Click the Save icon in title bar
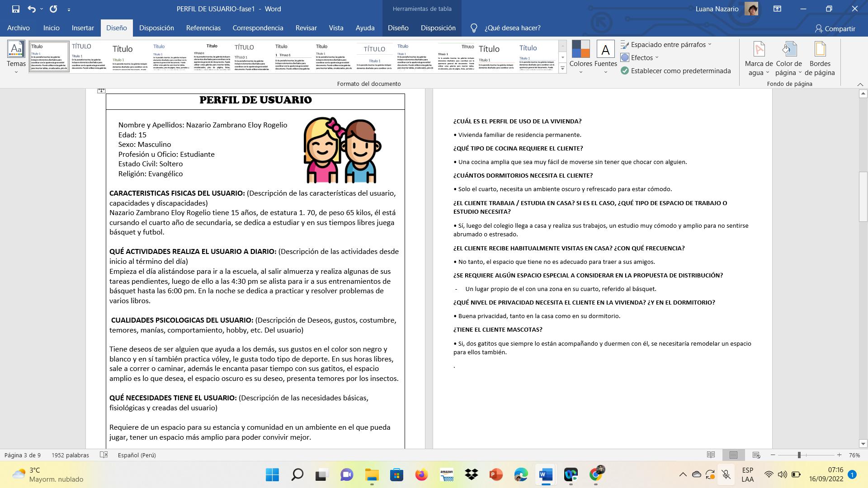 (16, 9)
